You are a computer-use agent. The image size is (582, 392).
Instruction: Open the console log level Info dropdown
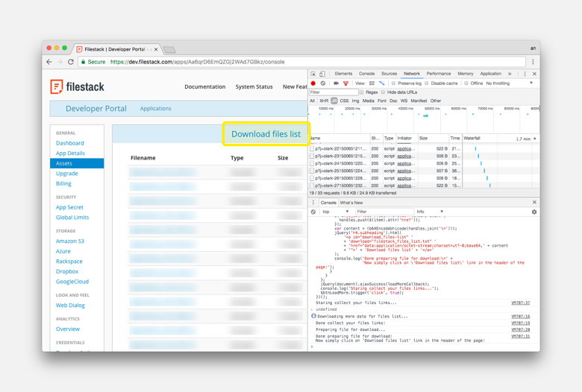pyautogui.click(x=430, y=212)
